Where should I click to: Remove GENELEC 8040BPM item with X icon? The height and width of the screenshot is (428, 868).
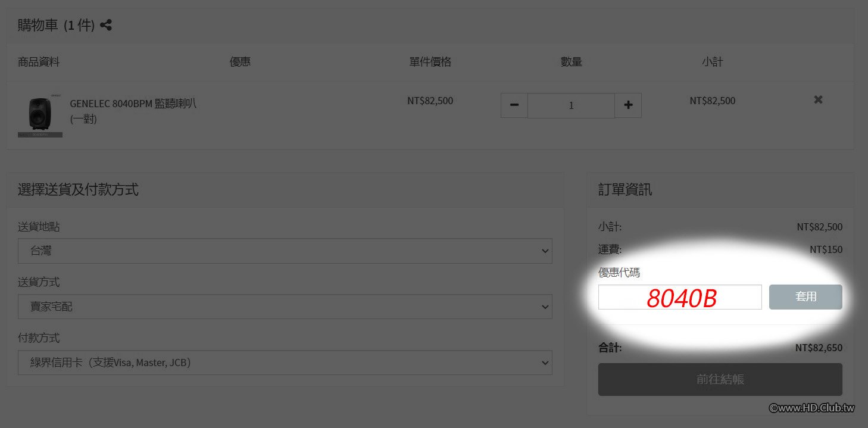(x=818, y=100)
